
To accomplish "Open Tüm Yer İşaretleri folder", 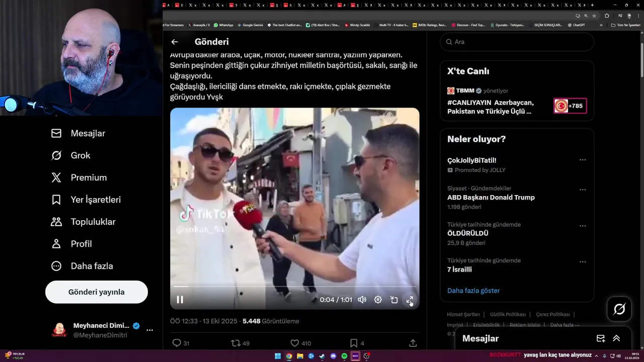I will [x=625, y=25].
